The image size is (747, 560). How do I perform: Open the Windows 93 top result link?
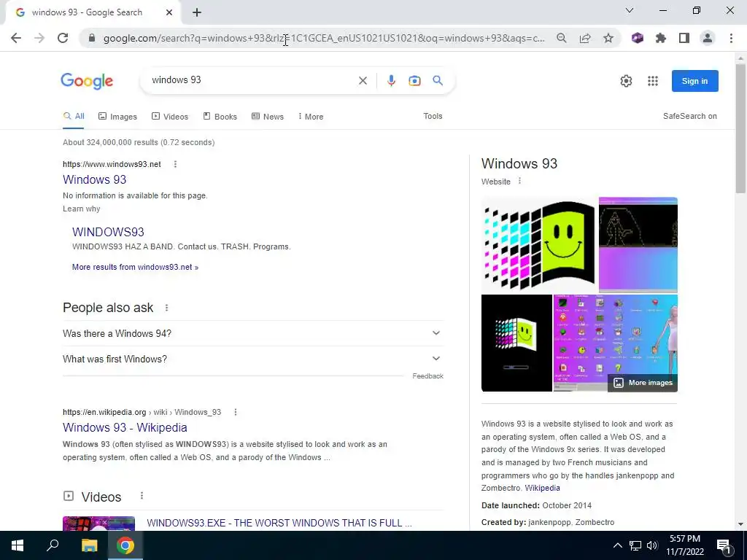tap(94, 179)
